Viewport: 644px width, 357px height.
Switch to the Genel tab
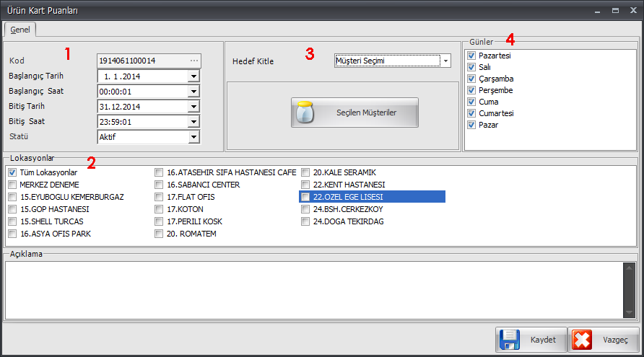[20, 30]
